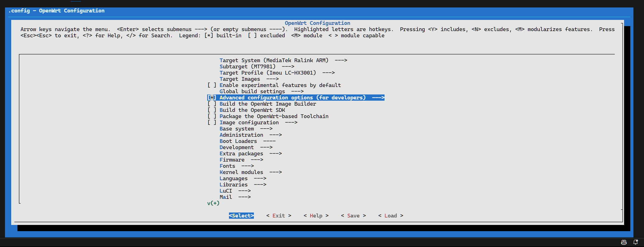This screenshot has height=247, width=644.
Task: Expand the Fonts entry
Action: pos(236,166)
